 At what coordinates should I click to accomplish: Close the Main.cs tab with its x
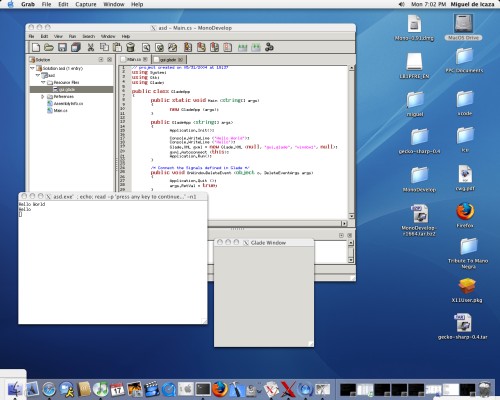145,59
